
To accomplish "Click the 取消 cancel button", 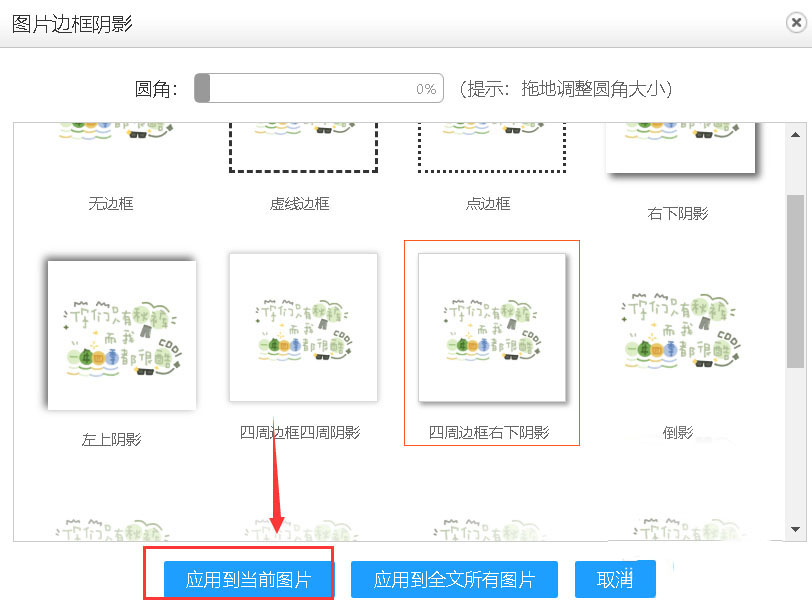I will [615, 579].
